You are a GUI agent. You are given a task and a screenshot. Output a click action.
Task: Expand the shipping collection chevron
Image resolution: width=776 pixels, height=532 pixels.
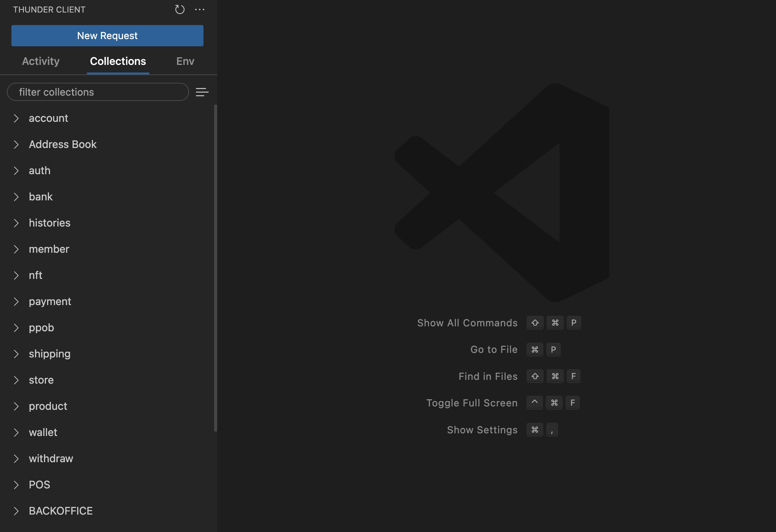pyautogui.click(x=16, y=354)
